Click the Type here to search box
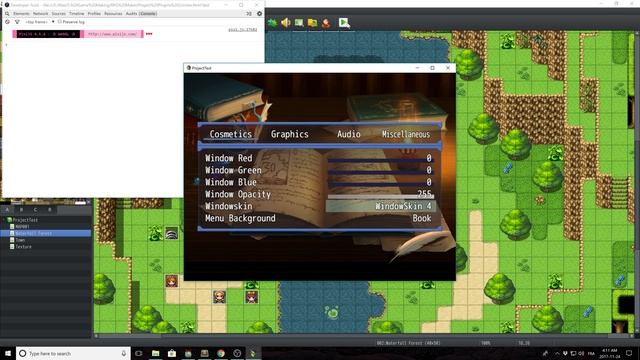 (73, 353)
